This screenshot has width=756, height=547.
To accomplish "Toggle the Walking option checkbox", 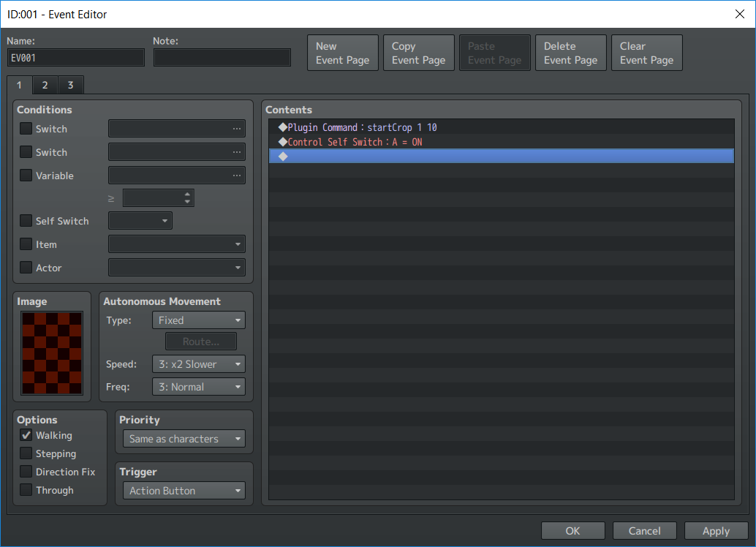I will pos(26,435).
